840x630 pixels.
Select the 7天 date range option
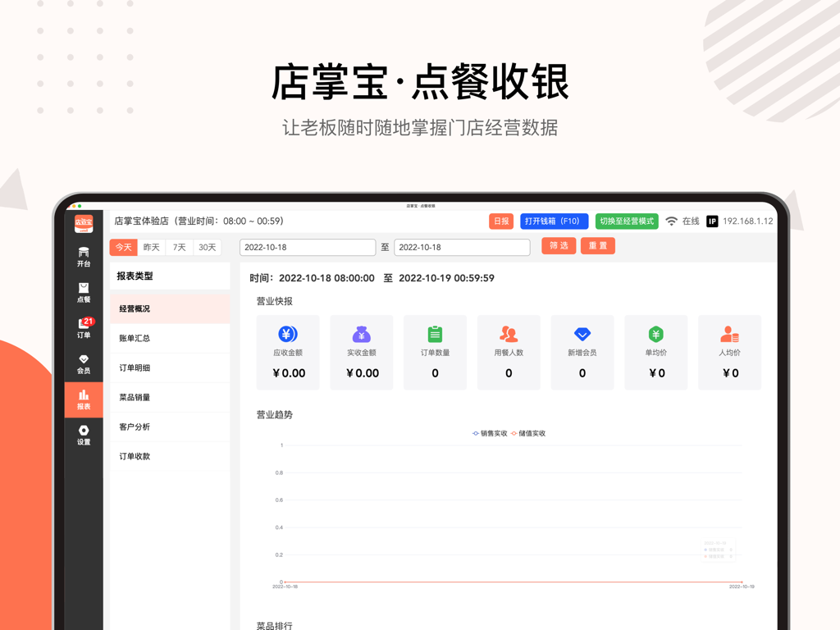pyautogui.click(x=178, y=247)
